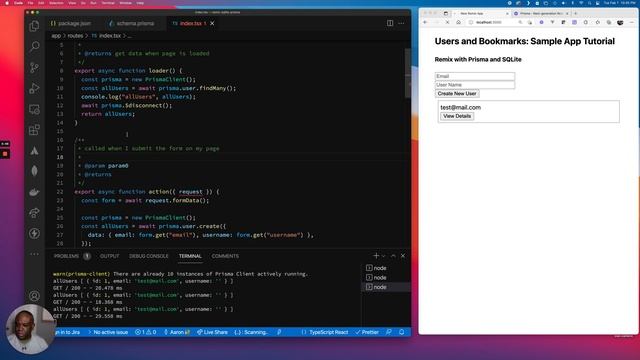Image resolution: width=640 pixels, height=360 pixels.
Task: Open a new browser tab
Action: [x=576, y=13]
